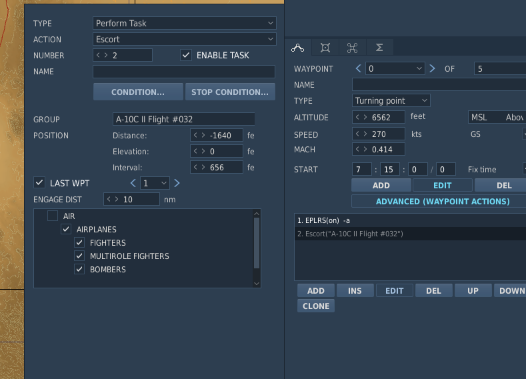The image size is (526, 379).
Task: Select next LAST WPT arrow
Action: pyautogui.click(x=177, y=183)
